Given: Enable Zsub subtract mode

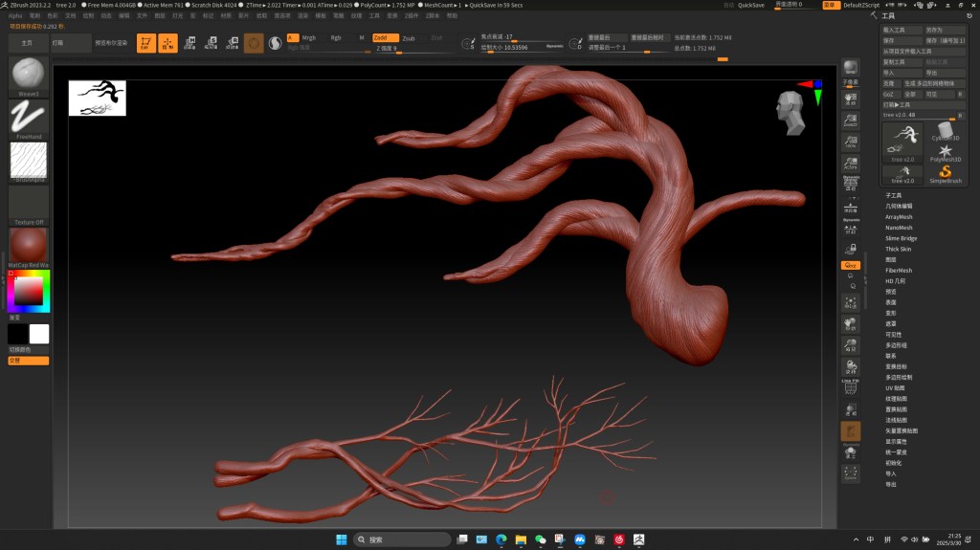Looking at the screenshot, I should pyautogui.click(x=409, y=38).
